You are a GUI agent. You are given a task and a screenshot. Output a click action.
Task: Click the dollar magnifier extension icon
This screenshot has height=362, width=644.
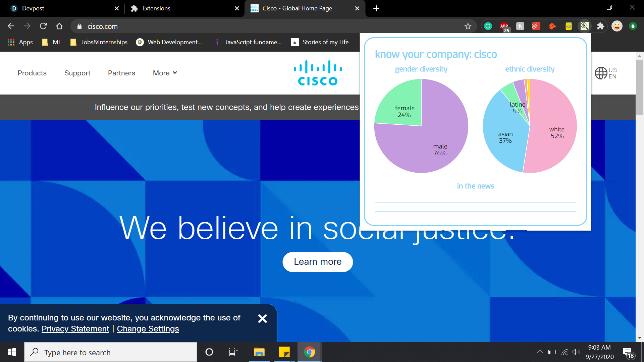(x=585, y=26)
